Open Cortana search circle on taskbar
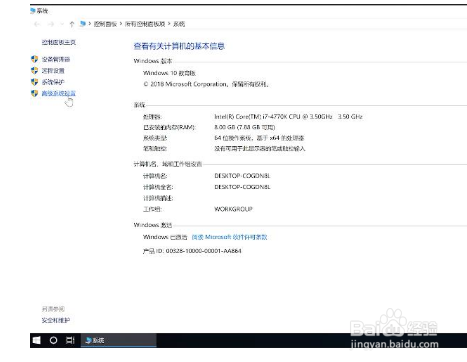467x362 pixels. click(53, 340)
